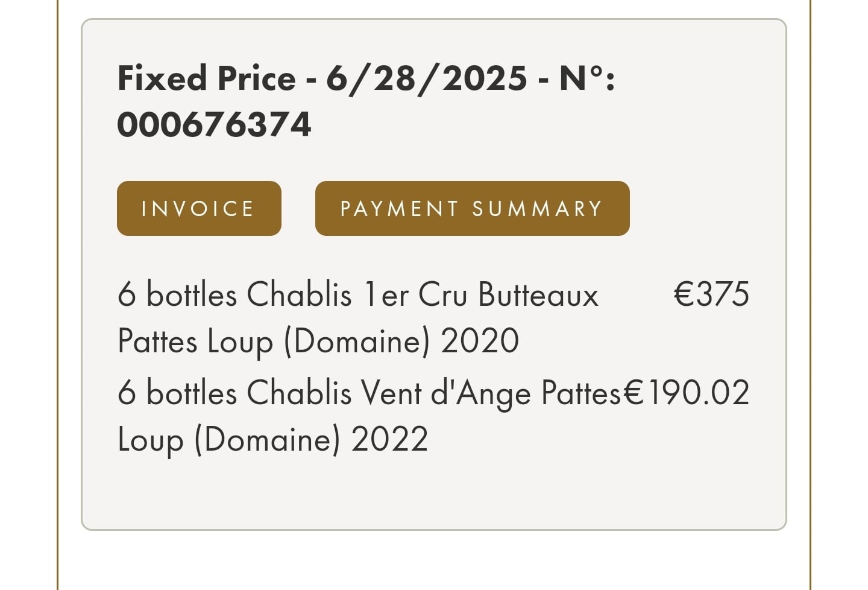Click order number 000676374

coord(214,125)
